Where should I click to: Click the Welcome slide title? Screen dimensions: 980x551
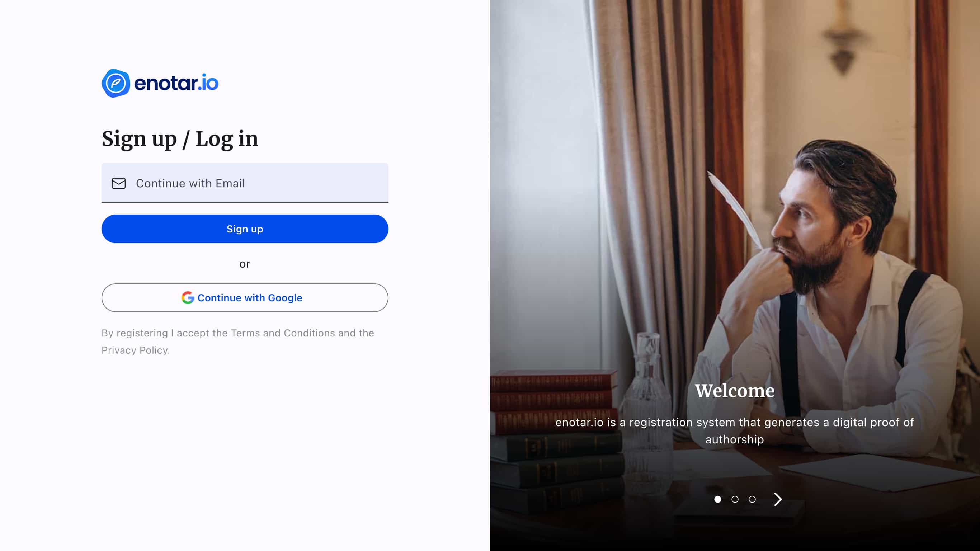coord(735,391)
